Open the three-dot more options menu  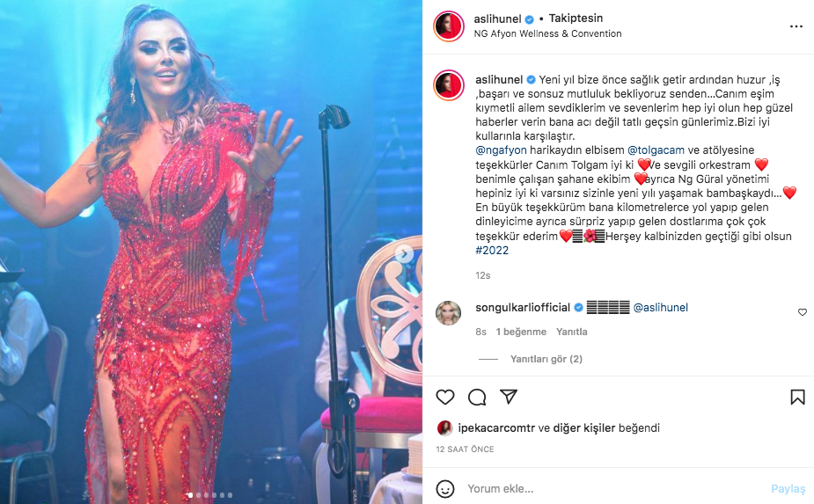click(796, 26)
